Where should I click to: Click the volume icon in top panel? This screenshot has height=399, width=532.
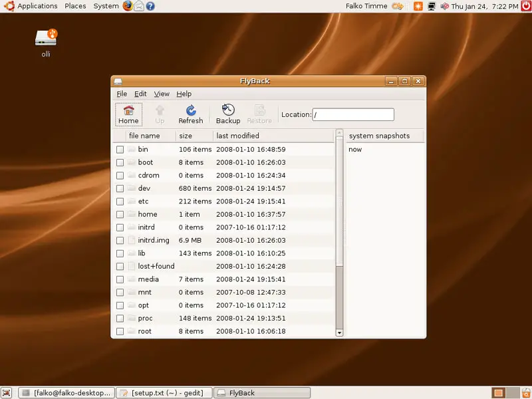[x=444, y=6]
